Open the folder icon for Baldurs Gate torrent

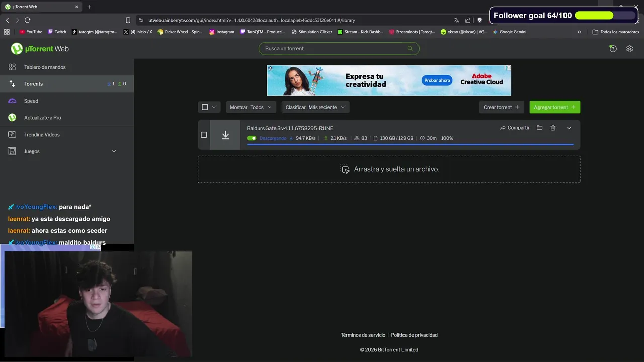[x=539, y=128]
